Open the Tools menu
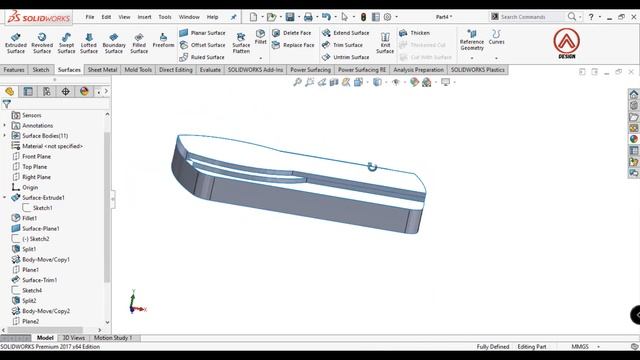This screenshot has width=640, height=360. [x=165, y=17]
